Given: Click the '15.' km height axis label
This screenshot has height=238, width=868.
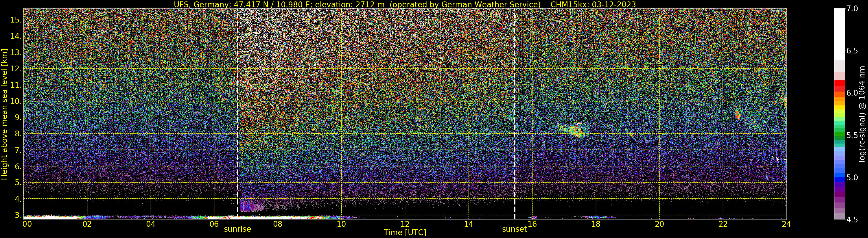Looking at the screenshot, I should tap(16, 20).
